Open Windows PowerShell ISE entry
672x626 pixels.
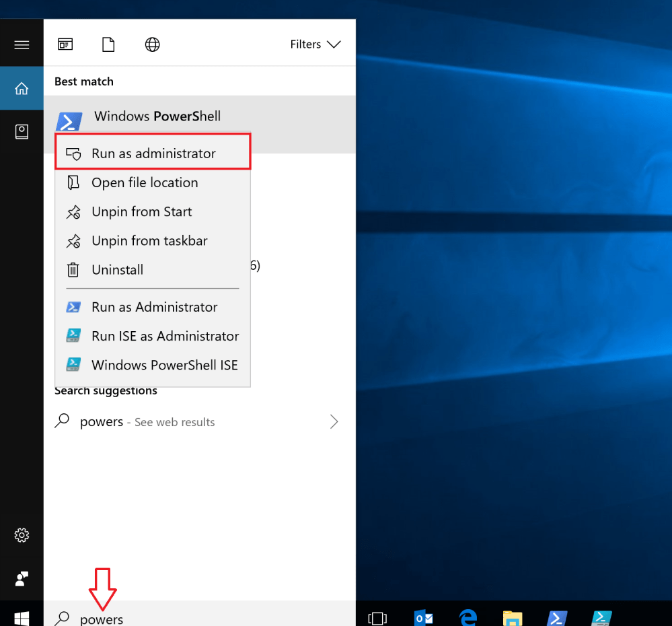pyautogui.click(x=165, y=365)
